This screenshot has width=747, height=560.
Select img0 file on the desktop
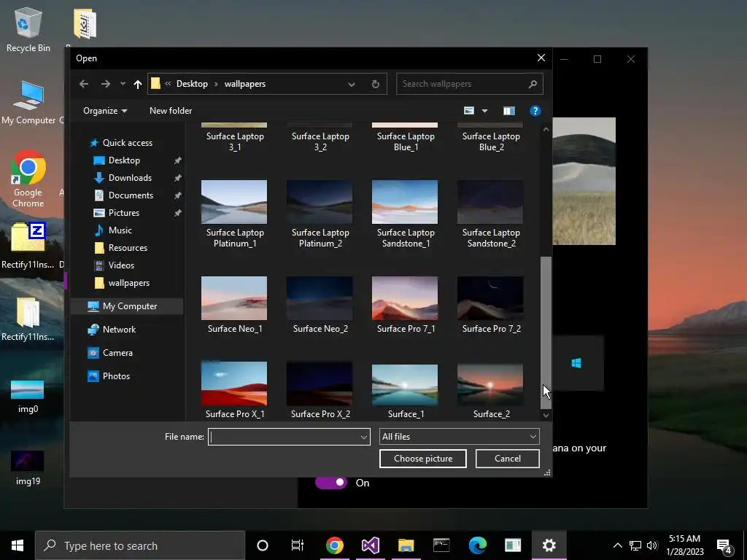28,396
